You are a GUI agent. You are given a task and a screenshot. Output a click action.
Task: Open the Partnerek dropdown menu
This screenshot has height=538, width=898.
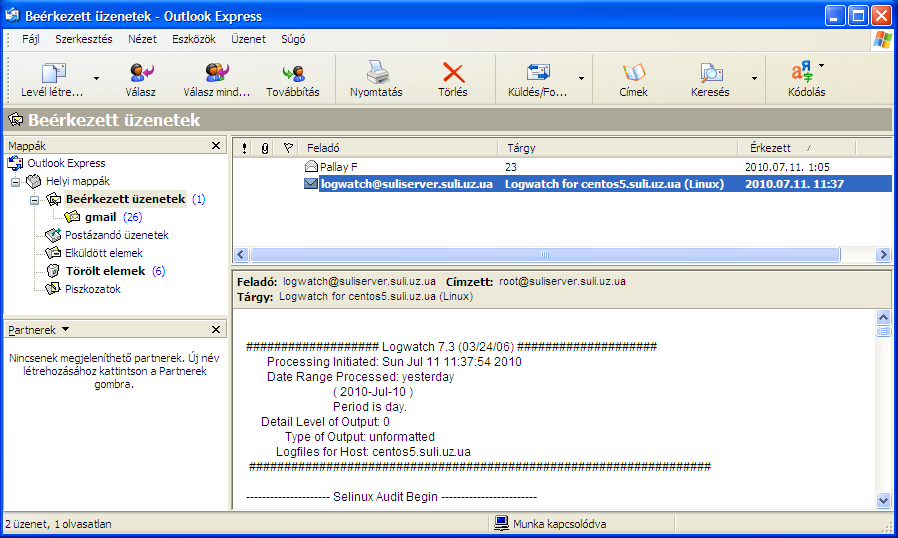65,329
